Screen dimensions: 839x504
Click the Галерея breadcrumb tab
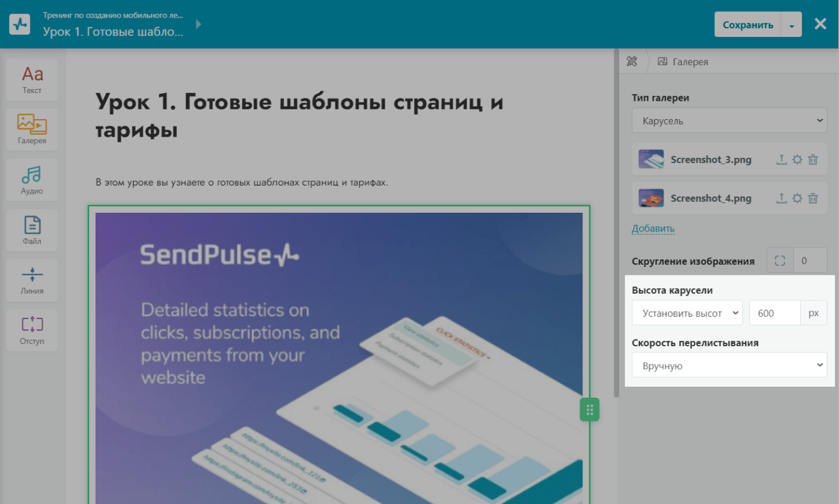click(x=683, y=62)
